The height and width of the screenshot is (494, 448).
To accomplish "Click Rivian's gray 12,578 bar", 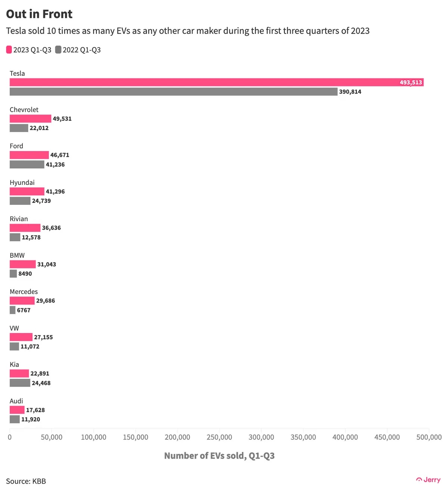I will (x=15, y=237).
